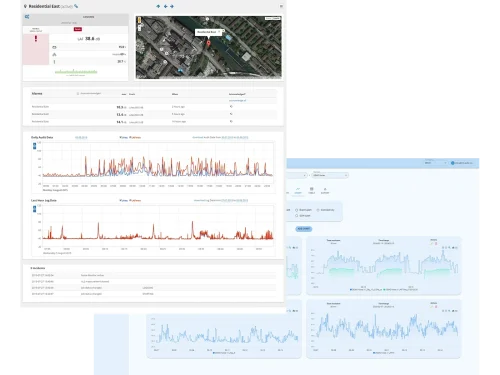Viewport: 500px width, 375px height.
Task: Click the user account icon in blue header
Action: point(453,163)
